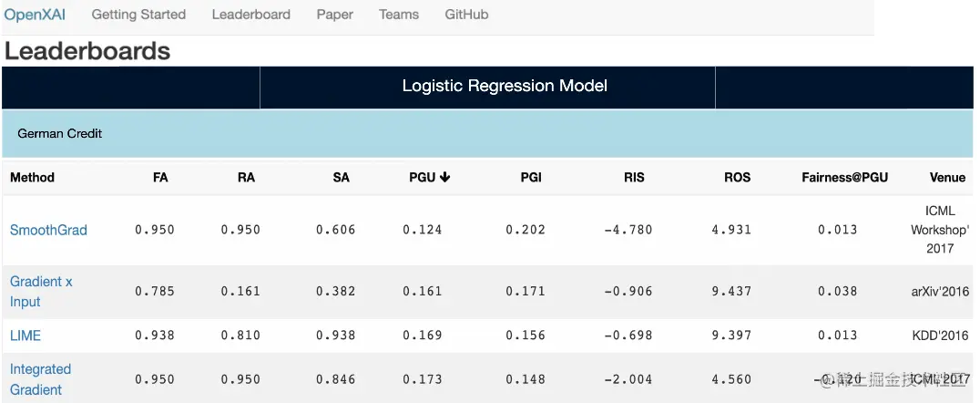The image size is (980, 403).
Task: Click the German Credit dataset row
Action: click(x=60, y=134)
